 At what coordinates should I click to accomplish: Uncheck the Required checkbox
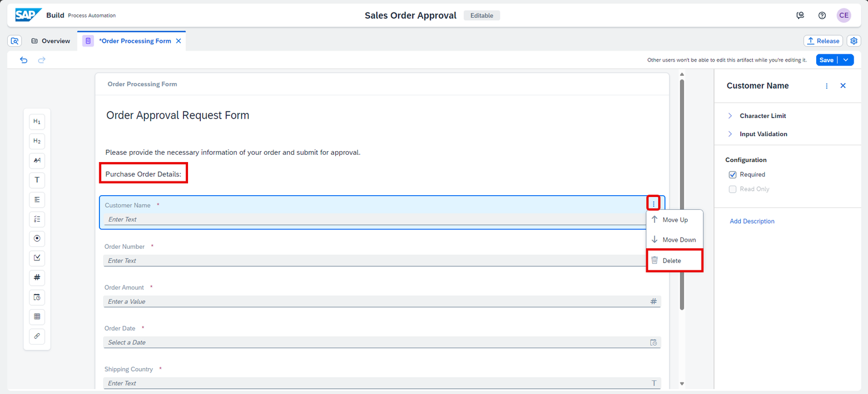(x=732, y=175)
